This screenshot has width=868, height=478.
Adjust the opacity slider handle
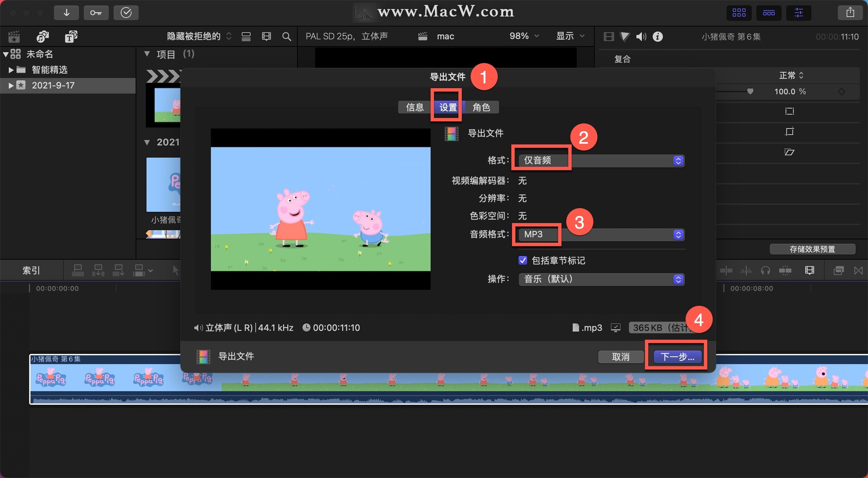click(x=750, y=92)
